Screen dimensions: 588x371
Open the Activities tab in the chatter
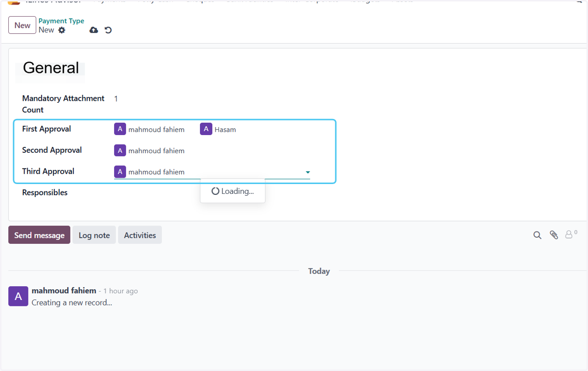coord(140,235)
